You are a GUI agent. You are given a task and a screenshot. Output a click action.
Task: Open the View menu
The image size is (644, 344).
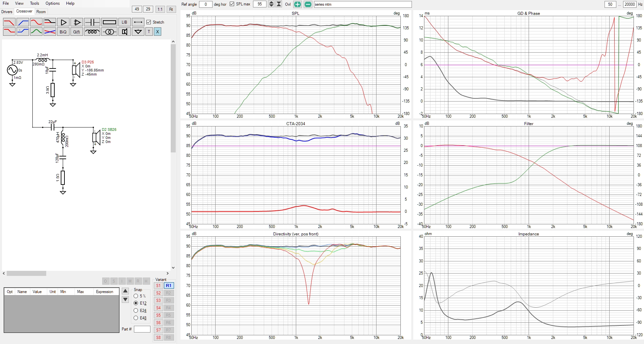coord(19,3)
